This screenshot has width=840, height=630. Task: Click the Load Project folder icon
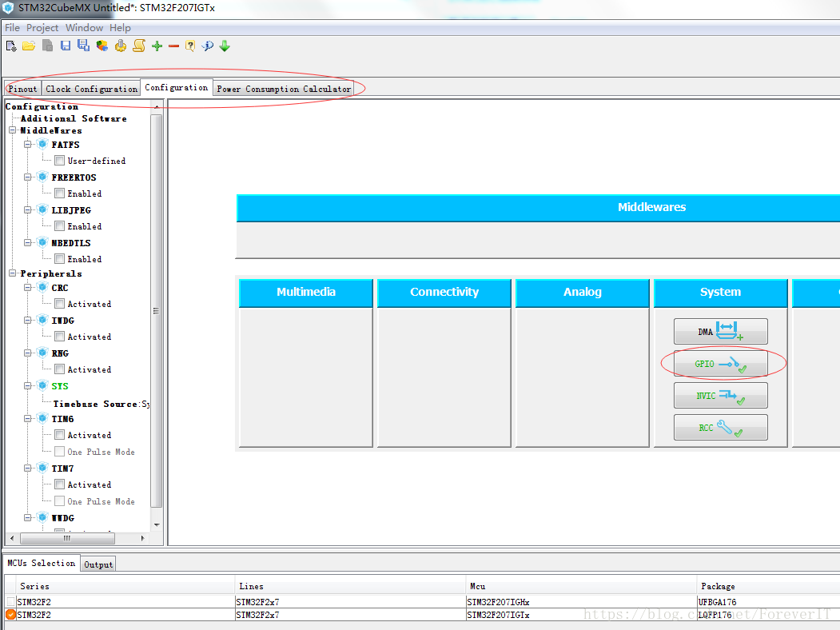coord(29,46)
